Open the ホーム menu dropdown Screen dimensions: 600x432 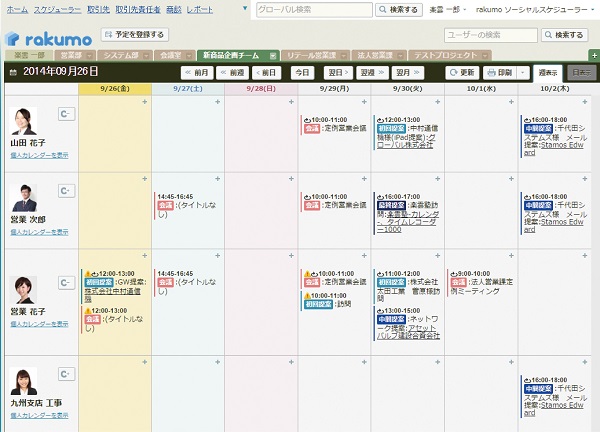[x=16, y=8]
